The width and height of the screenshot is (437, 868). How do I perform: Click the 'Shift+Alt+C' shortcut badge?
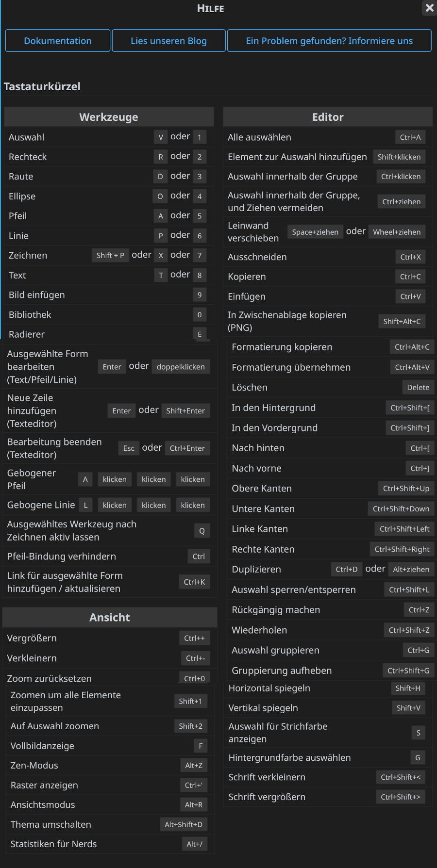[x=402, y=321]
